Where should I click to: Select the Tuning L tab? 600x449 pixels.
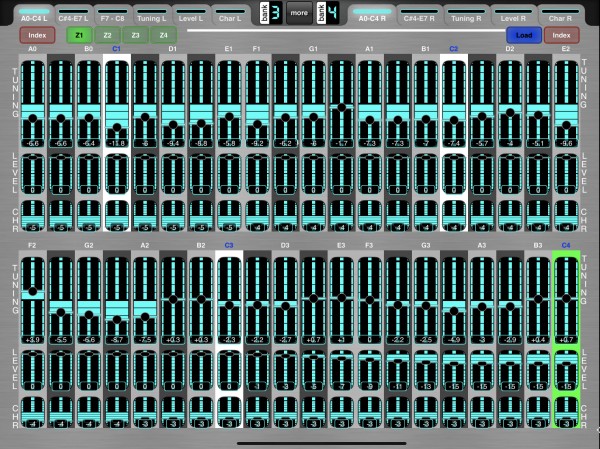point(152,15)
